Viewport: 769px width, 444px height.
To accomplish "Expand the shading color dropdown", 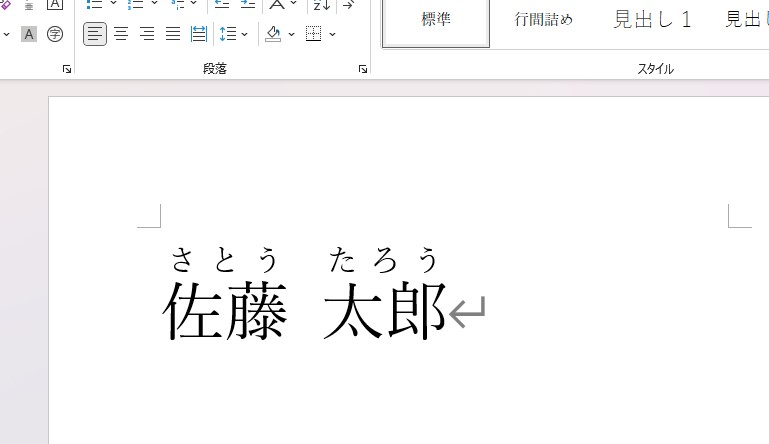I will 291,34.
